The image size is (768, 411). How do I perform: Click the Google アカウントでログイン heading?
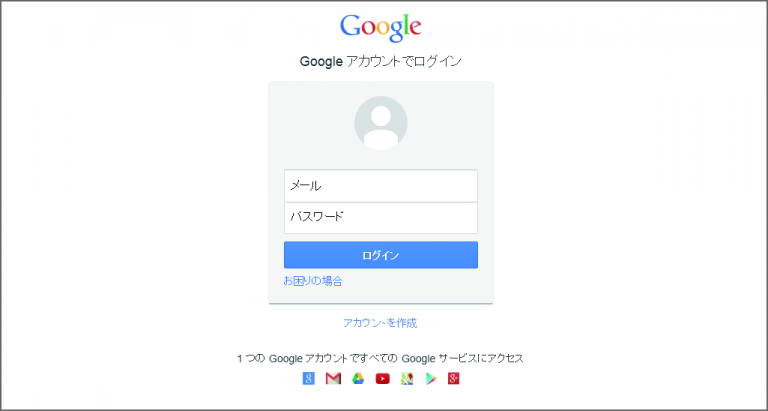point(381,62)
